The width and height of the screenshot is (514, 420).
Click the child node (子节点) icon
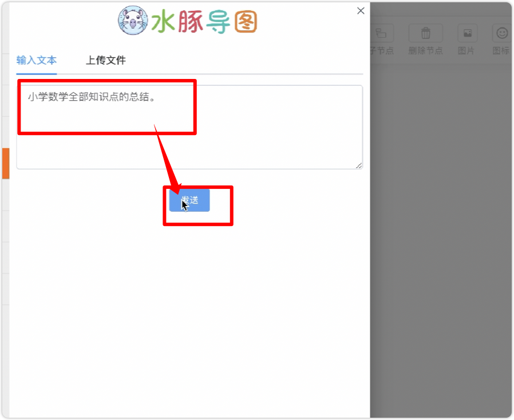point(382,33)
